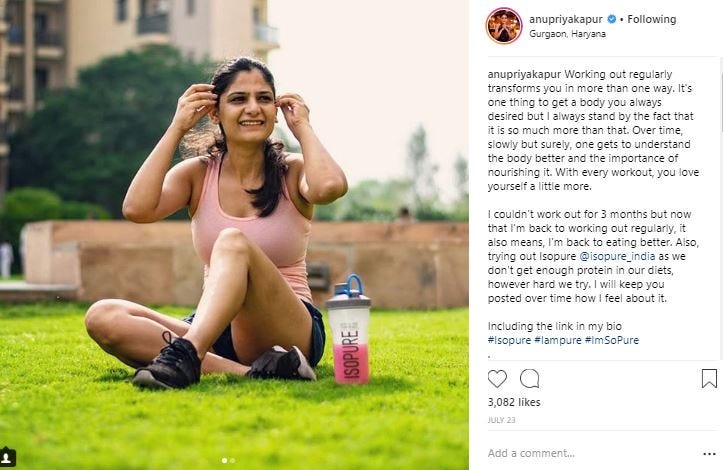Open the #Iampure hashtag
Viewport: 723px width, 470px height.
(557, 340)
